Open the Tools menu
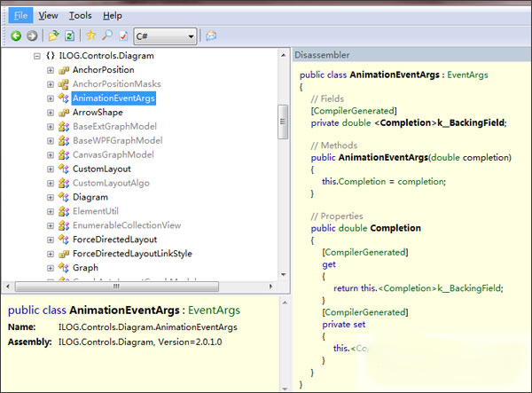 point(80,15)
